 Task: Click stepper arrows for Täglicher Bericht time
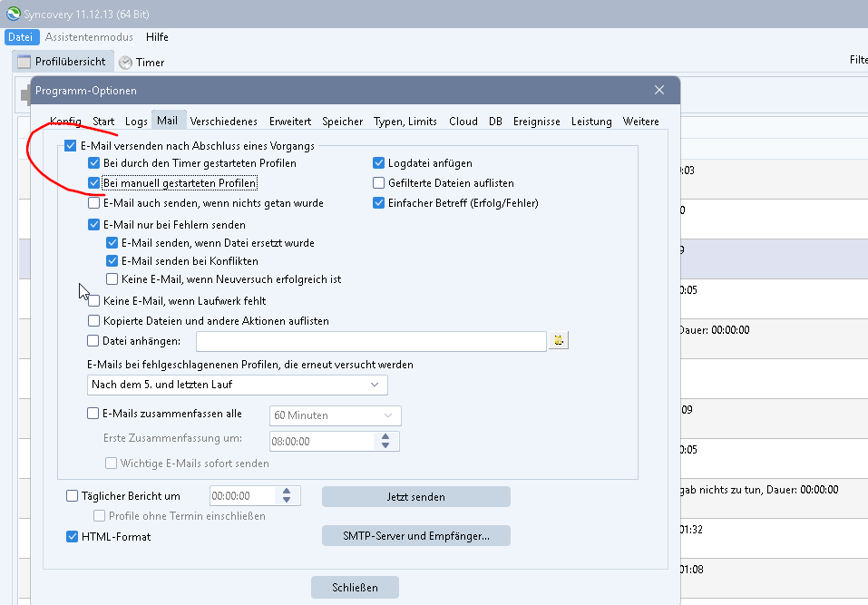click(288, 496)
